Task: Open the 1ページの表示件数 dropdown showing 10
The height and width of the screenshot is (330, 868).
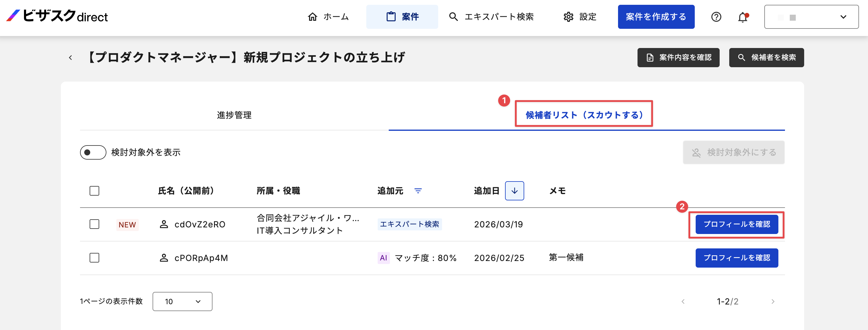Action: click(182, 301)
